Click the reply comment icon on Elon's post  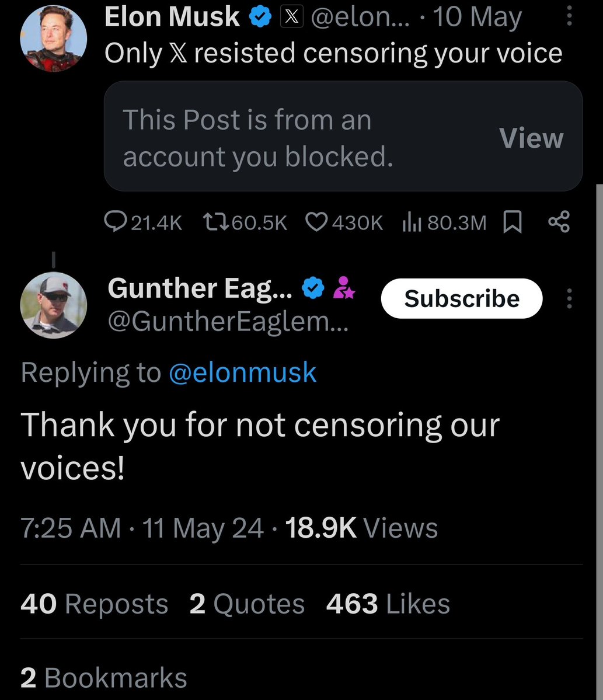[112, 222]
